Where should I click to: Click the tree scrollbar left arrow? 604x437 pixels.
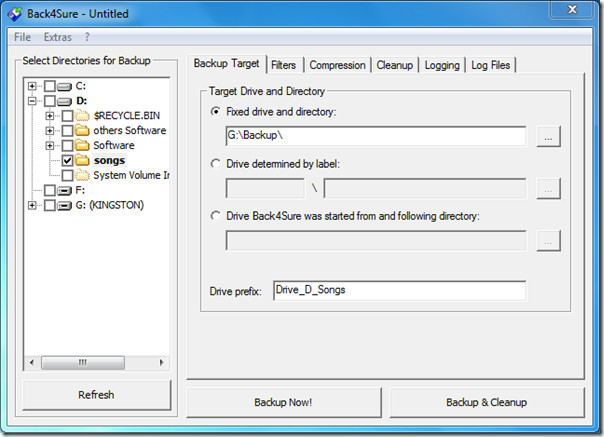pos(32,363)
